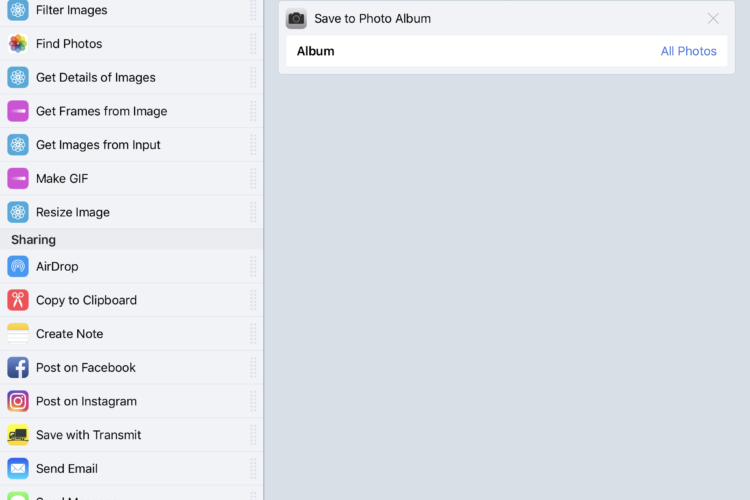
Task: Click the camera icon on Save to Photo Album
Action: point(296,19)
